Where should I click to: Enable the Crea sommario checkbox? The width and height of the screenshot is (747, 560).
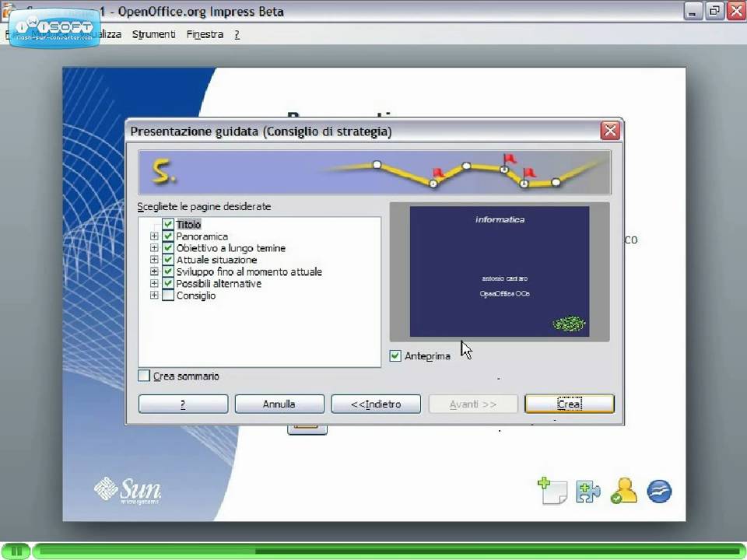tap(144, 376)
